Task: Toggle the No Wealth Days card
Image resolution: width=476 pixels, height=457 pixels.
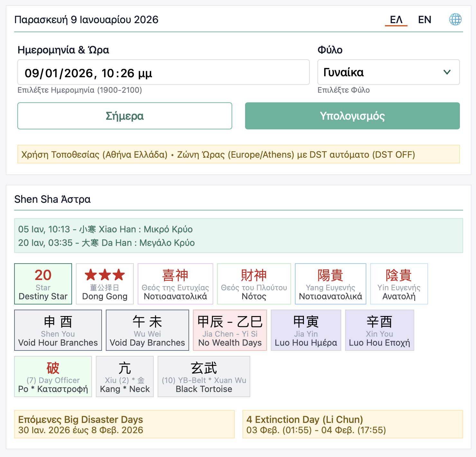Action: [230, 330]
